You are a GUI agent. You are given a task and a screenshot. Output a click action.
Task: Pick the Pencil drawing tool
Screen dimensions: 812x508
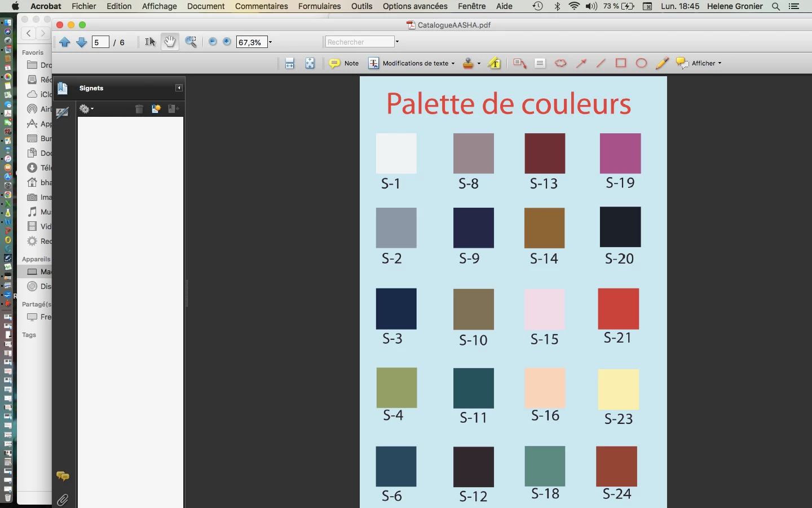(662, 63)
